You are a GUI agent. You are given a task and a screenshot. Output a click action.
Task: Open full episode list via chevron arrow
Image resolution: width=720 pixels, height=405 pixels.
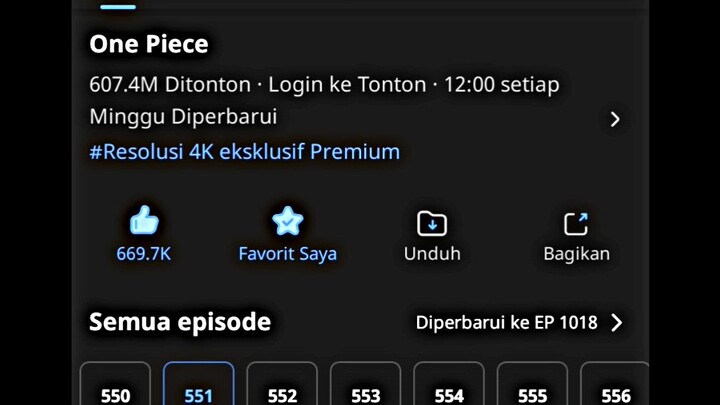[x=617, y=322]
